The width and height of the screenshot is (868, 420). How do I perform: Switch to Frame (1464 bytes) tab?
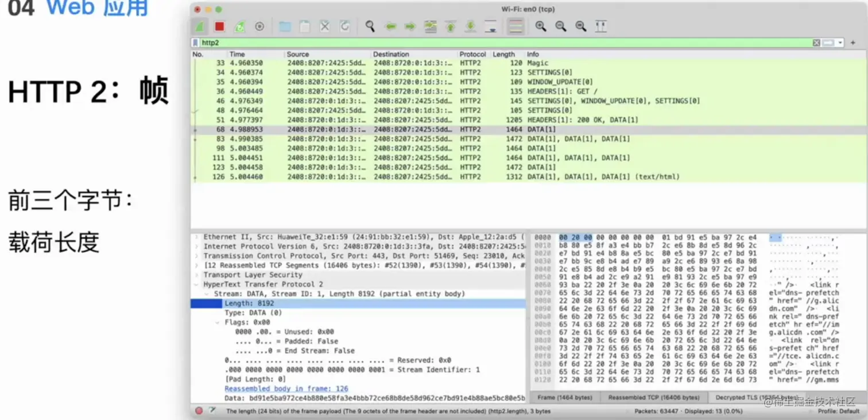pyautogui.click(x=565, y=397)
